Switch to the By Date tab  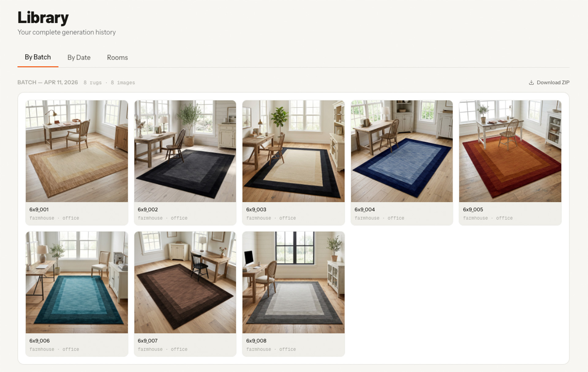(x=79, y=57)
